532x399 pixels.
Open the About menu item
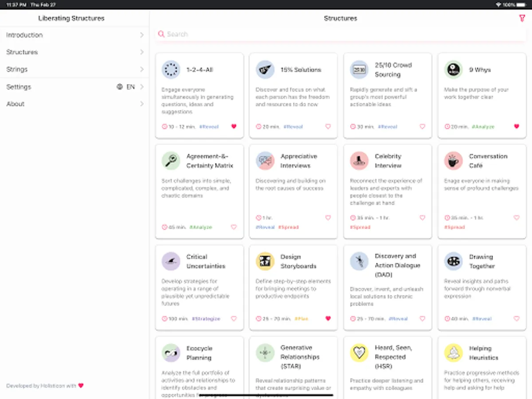74,104
